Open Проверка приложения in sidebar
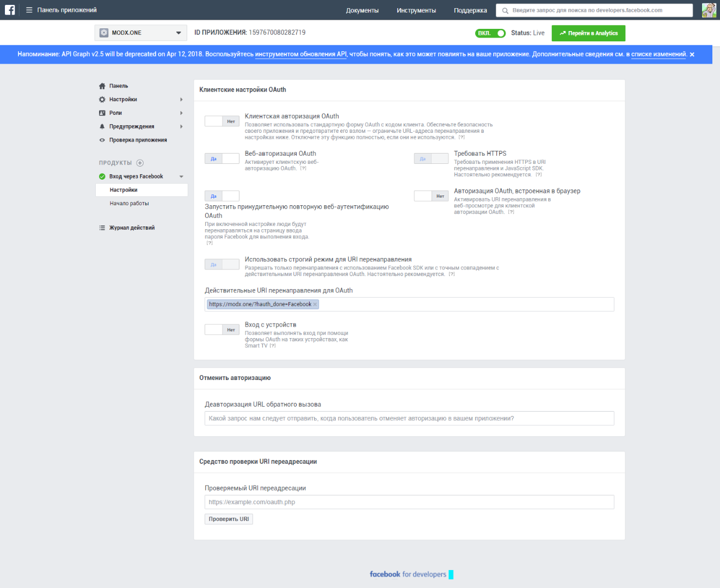Screen dimensions: 720x588 [x=138, y=140]
